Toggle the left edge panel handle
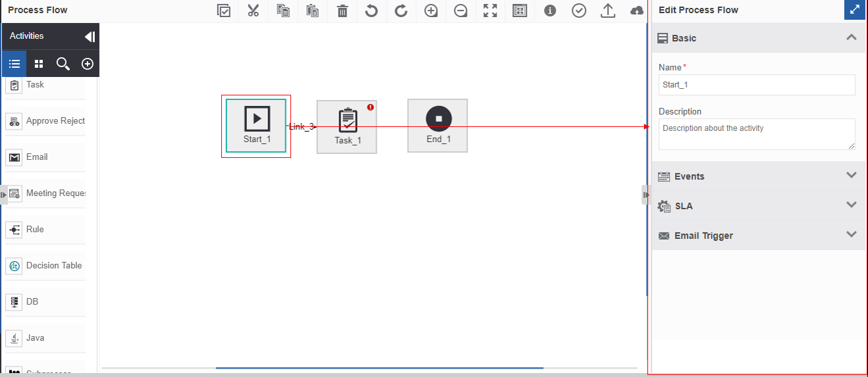 (3, 195)
